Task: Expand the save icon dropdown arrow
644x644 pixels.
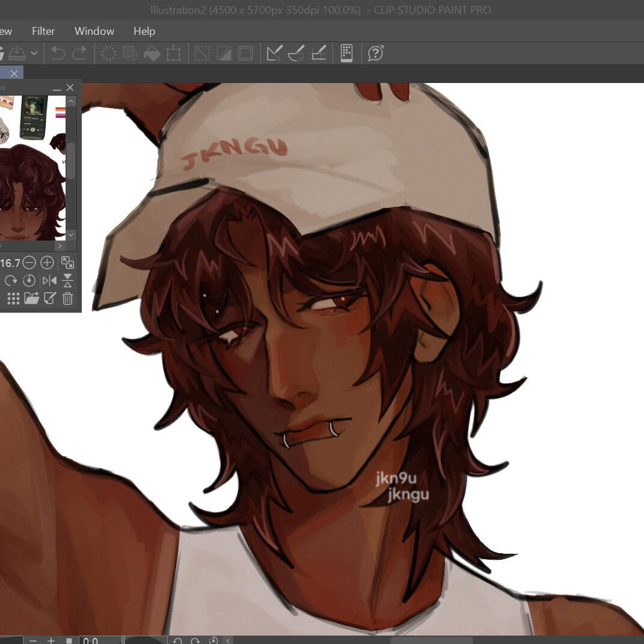Action: pyautogui.click(x=34, y=54)
